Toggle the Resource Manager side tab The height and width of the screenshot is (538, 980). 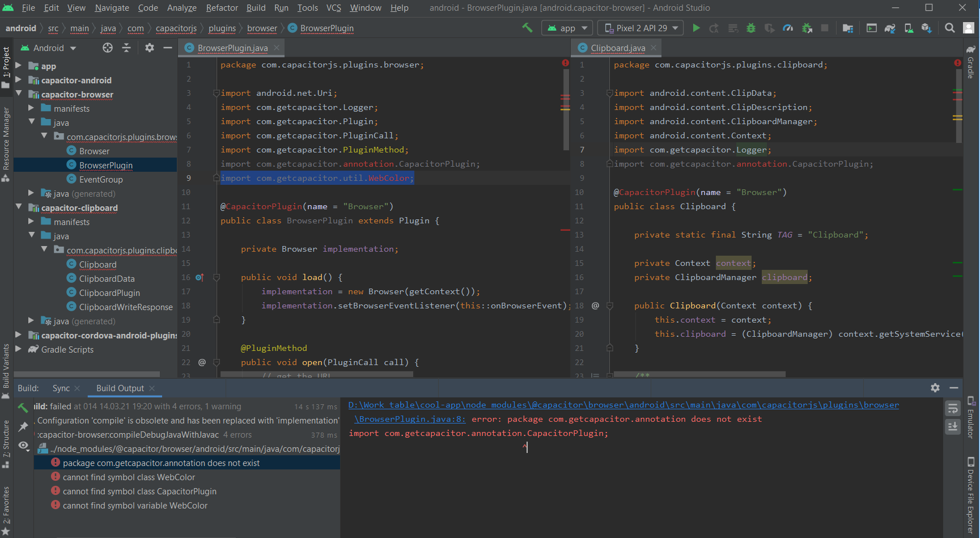tap(6, 143)
